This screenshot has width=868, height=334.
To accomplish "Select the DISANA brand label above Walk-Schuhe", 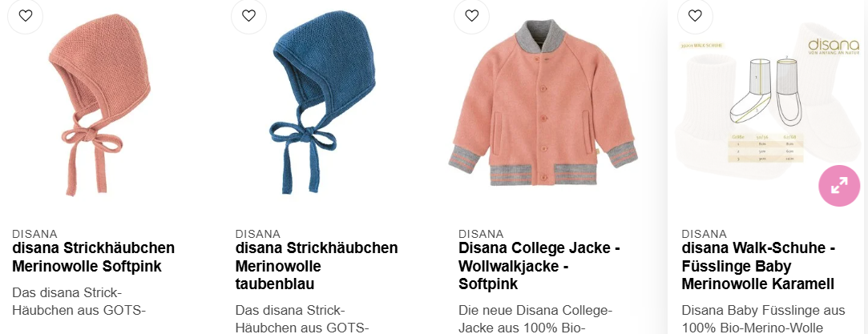I will click(704, 234).
